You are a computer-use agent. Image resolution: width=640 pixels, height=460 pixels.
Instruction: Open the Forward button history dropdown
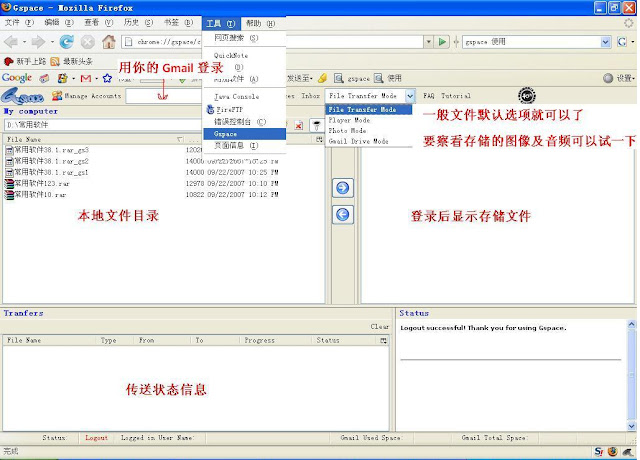coord(52,42)
